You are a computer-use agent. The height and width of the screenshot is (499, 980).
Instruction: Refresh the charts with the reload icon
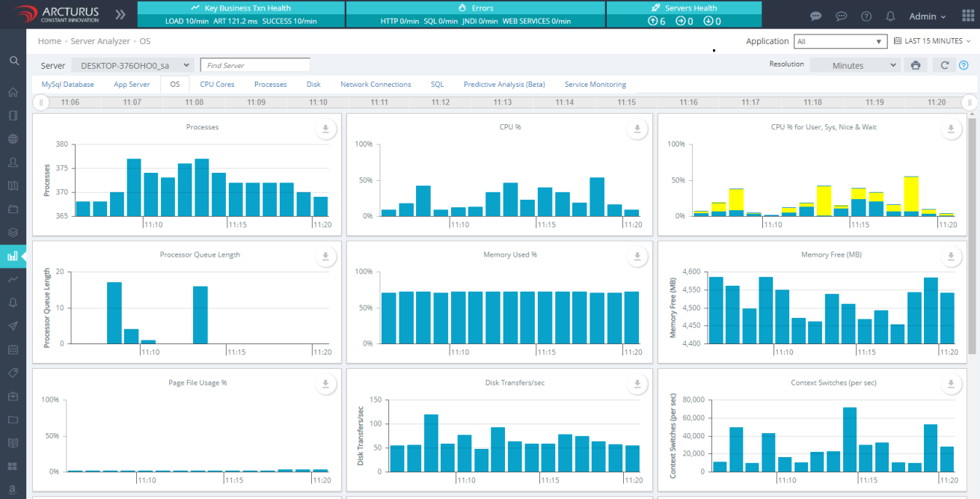point(945,66)
